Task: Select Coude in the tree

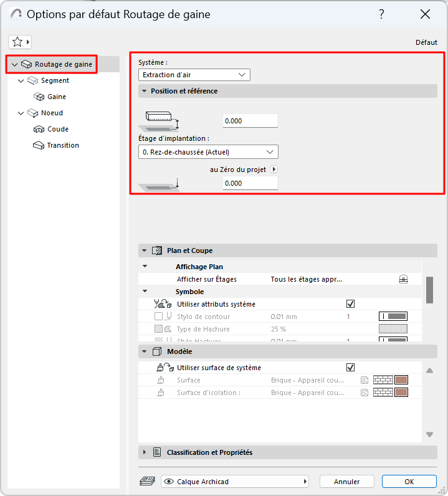Action: click(58, 129)
